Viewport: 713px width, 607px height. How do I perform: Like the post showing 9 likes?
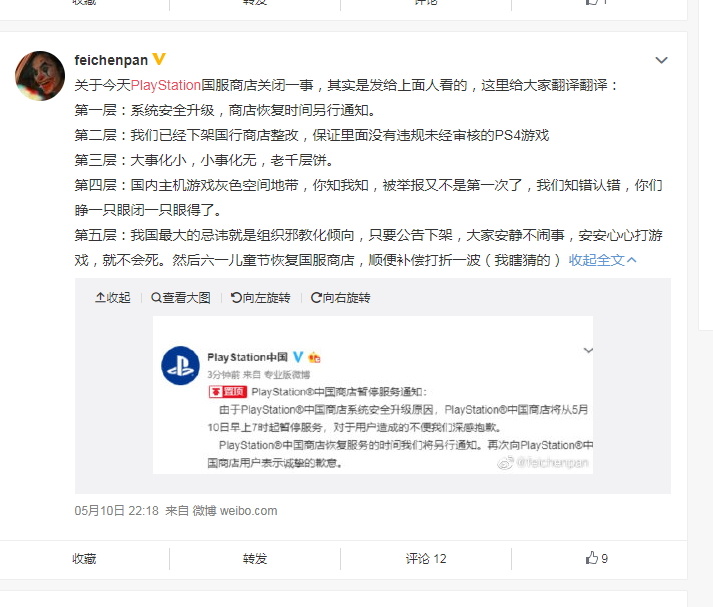(x=597, y=558)
